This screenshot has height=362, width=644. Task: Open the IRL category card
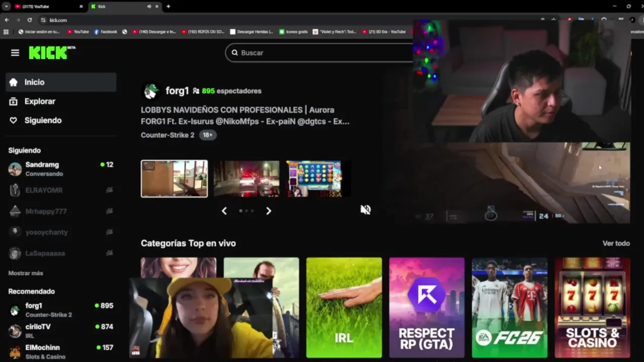[344, 308]
